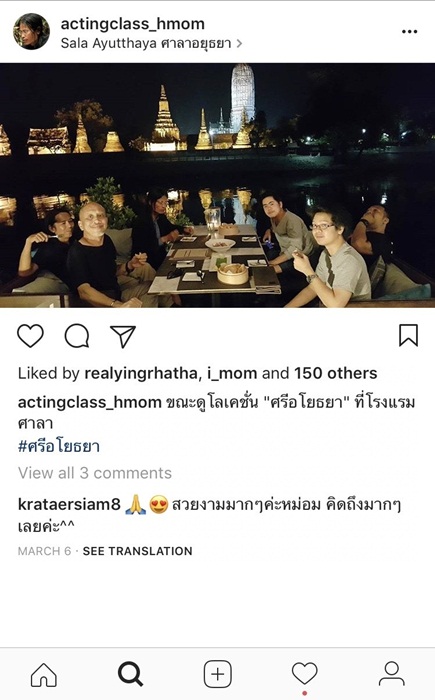Screen dimensions: 435x700
Task: Create a new post with plus icon
Action: click(218, 674)
